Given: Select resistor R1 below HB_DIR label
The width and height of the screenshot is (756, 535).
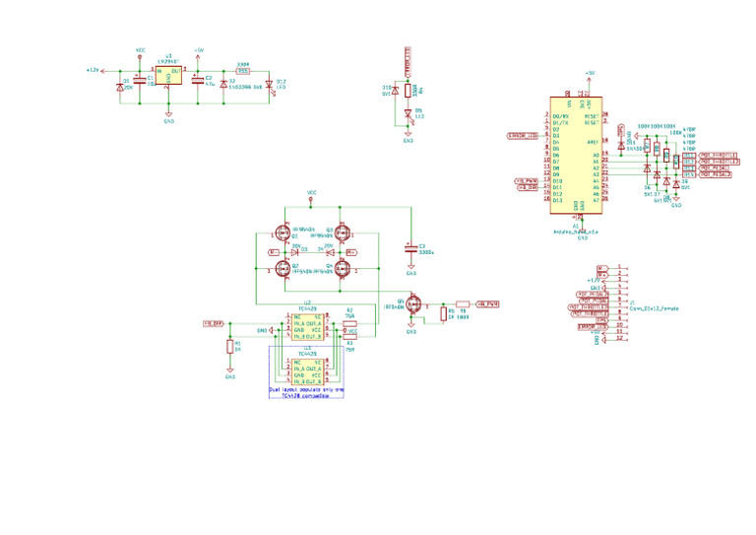Looking at the screenshot, I should [230, 347].
